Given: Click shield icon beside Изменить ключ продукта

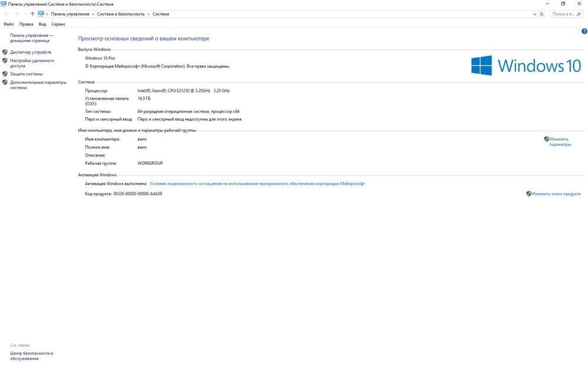Looking at the screenshot, I should (x=529, y=194).
